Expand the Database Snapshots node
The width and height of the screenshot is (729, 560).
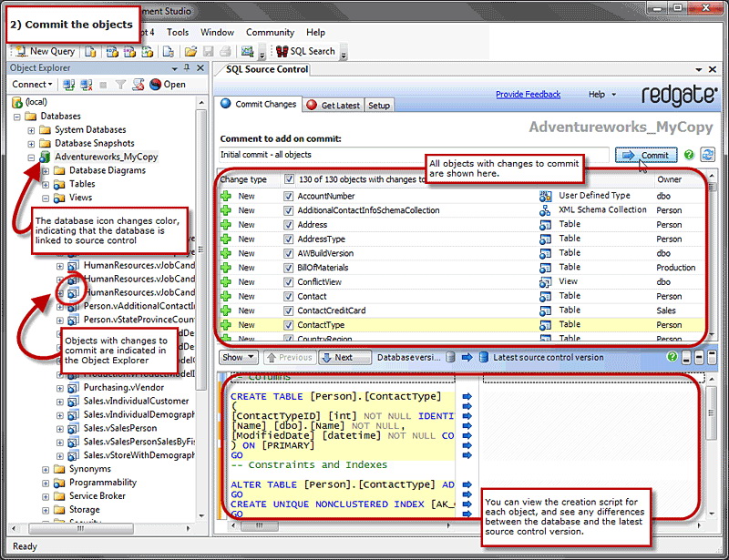(x=31, y=144)
